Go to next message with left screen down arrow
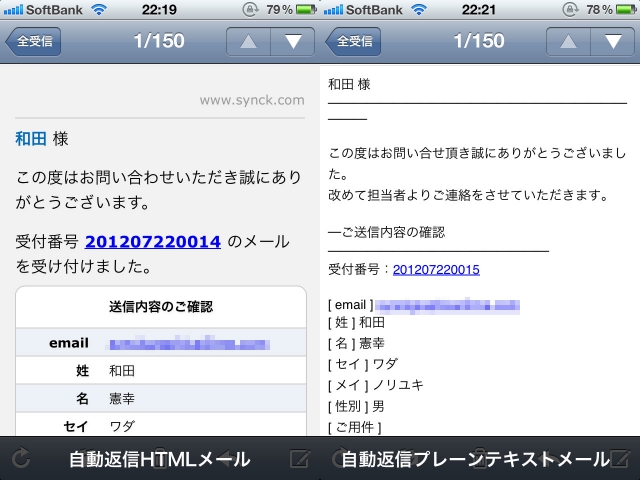 (x=292, y=42)
